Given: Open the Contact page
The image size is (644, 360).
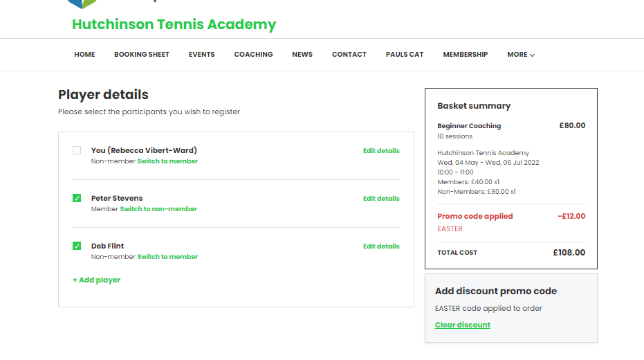Looking at the screenshot, I should point(349,55).
